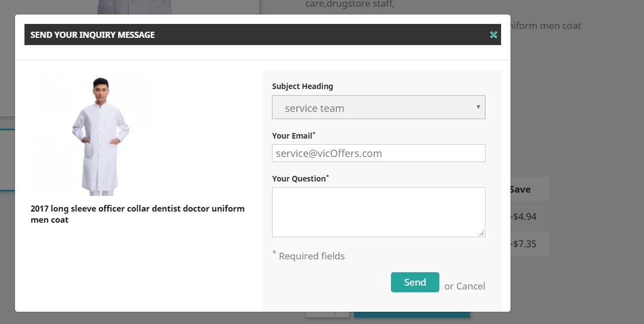
Task: Open the Subject Heading dropdown
Action: [378, 107]
